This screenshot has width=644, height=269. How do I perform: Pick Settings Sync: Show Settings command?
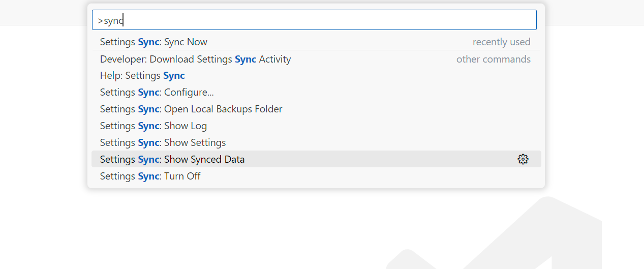click(316, 143)
